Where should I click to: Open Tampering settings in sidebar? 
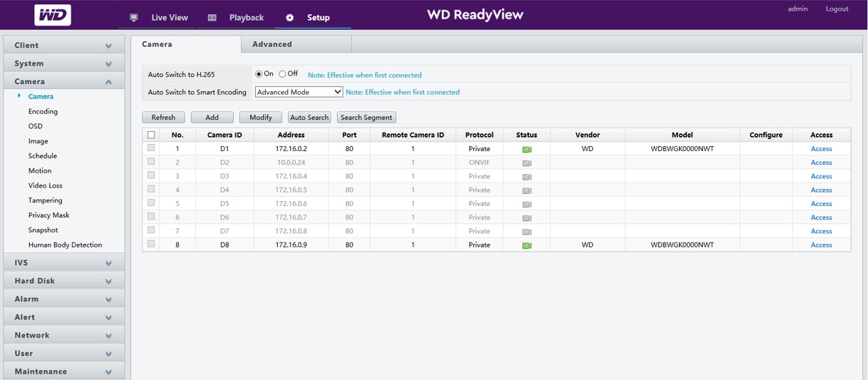click(46, 200)
